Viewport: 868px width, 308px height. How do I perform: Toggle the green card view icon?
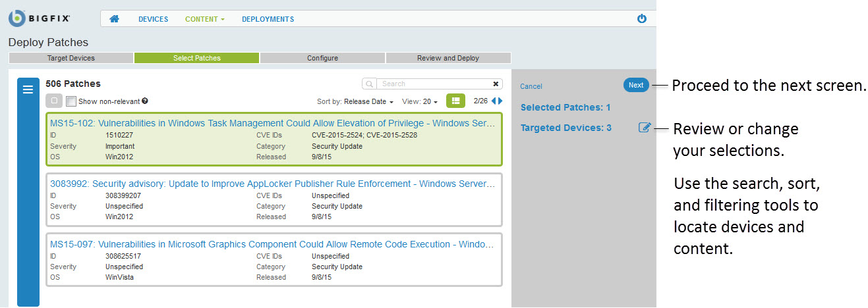(455, 101)
